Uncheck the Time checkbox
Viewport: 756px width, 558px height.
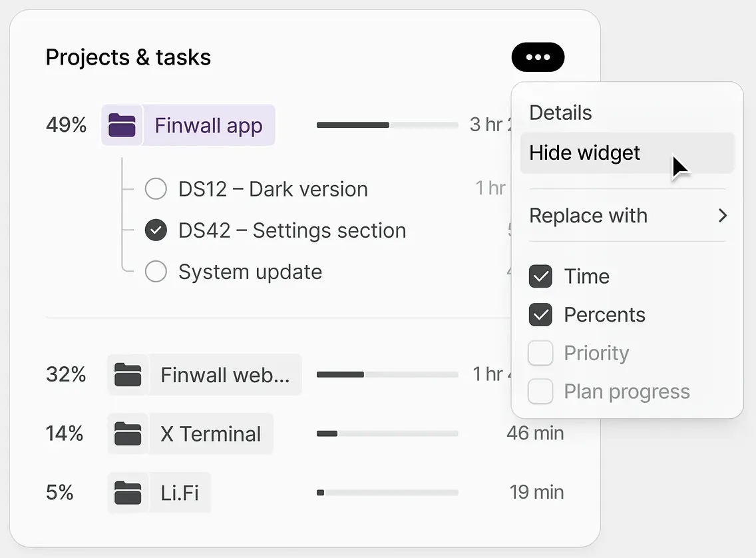[x=540, y=276]
